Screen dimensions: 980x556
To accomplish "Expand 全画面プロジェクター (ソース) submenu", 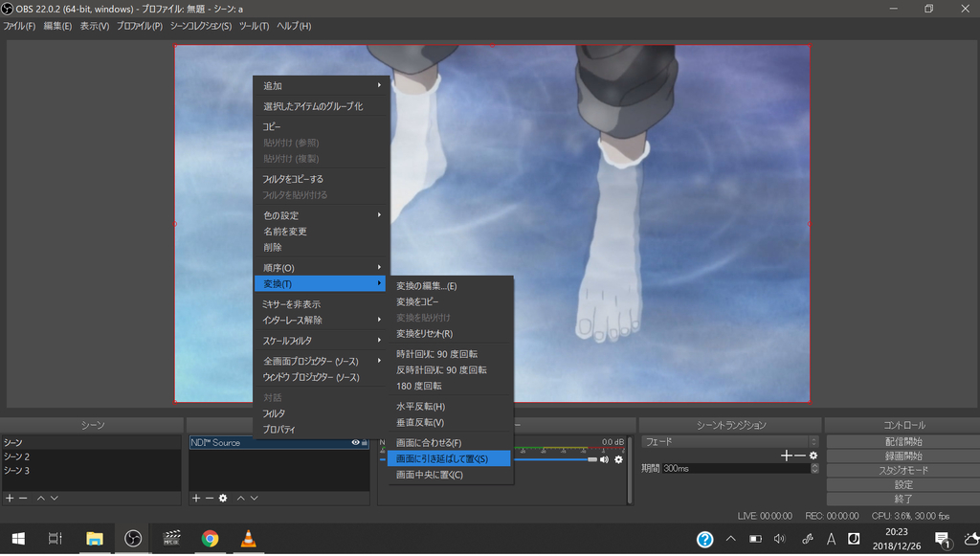I will coord(320,362).
